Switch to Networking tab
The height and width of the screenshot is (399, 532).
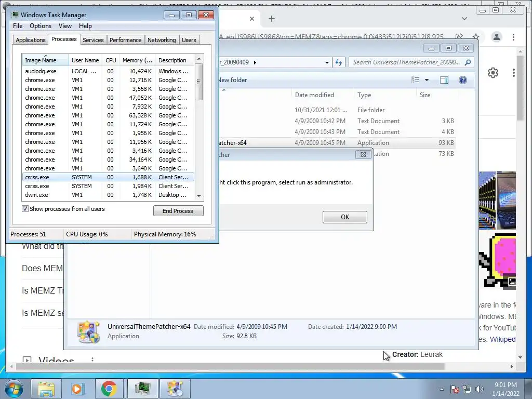point(162,40)
